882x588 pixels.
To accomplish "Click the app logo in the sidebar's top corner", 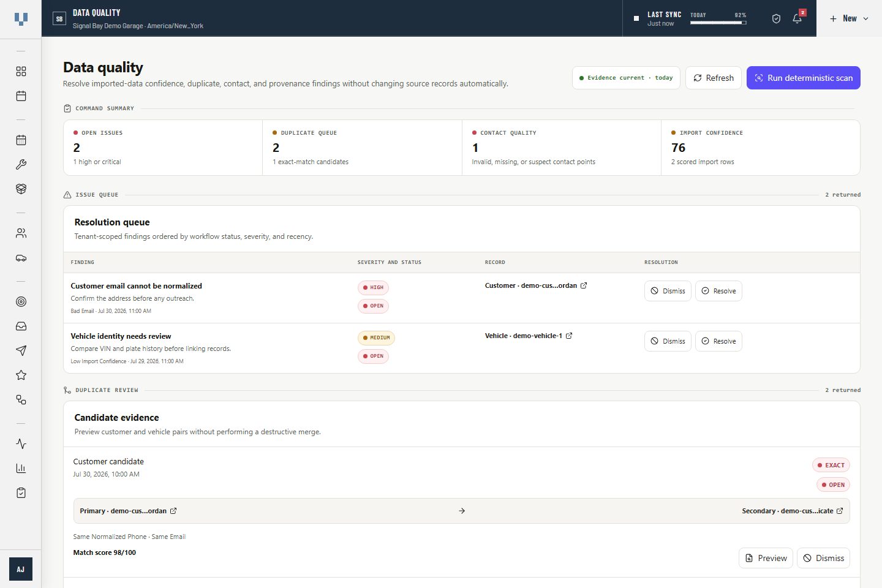I will click(21, 19).
